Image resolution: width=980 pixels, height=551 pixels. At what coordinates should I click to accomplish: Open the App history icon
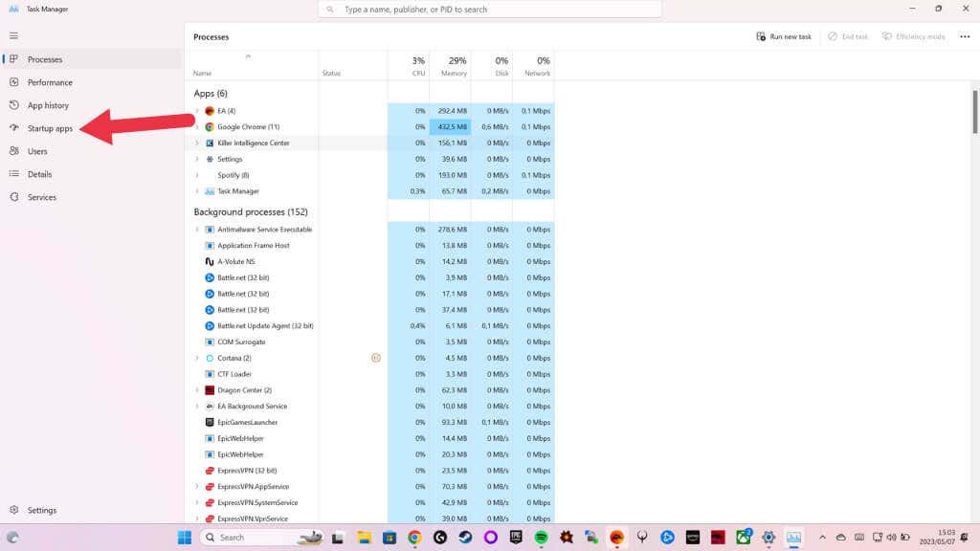13,105
